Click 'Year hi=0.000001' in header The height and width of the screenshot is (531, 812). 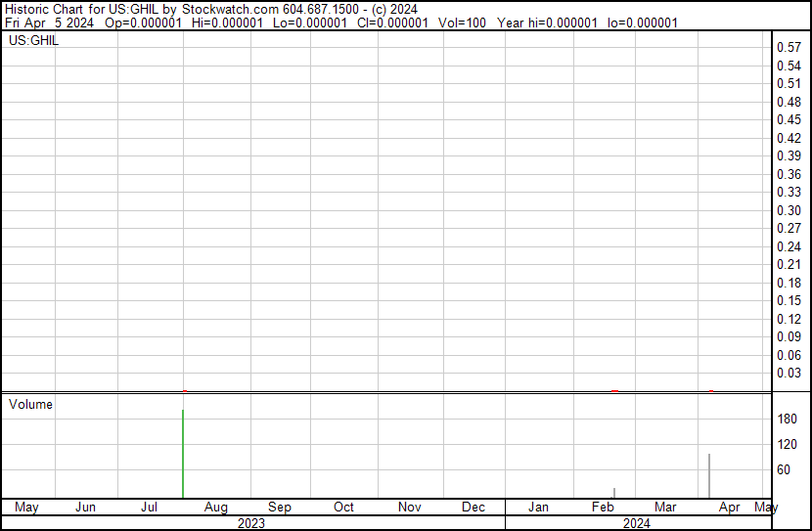tap(547, 22)
